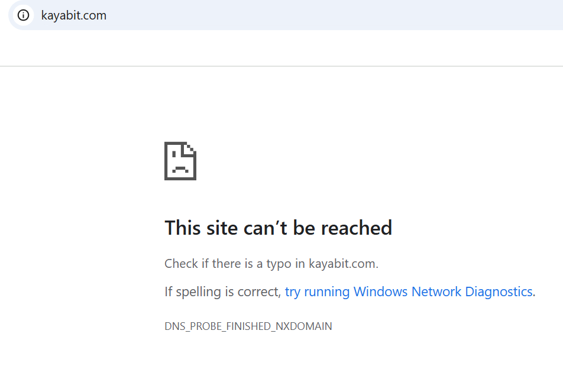Select the kayabit.com URL in address bar
This screenshot has width=563, height=392.
pos(73,15)
